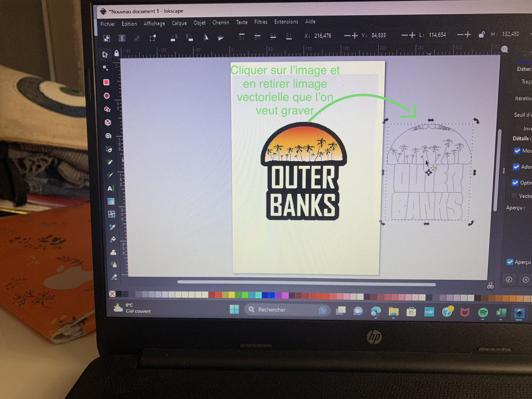Screen dimensions: 532x399
Task: Select the Spray tool
Action: tap(114, 264)
